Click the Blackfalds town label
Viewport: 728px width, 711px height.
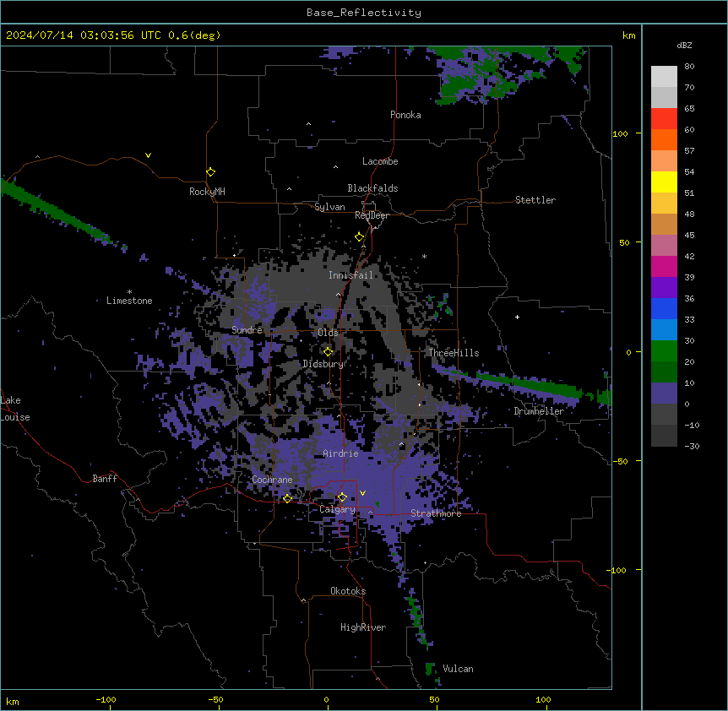(x=372, y=188)
